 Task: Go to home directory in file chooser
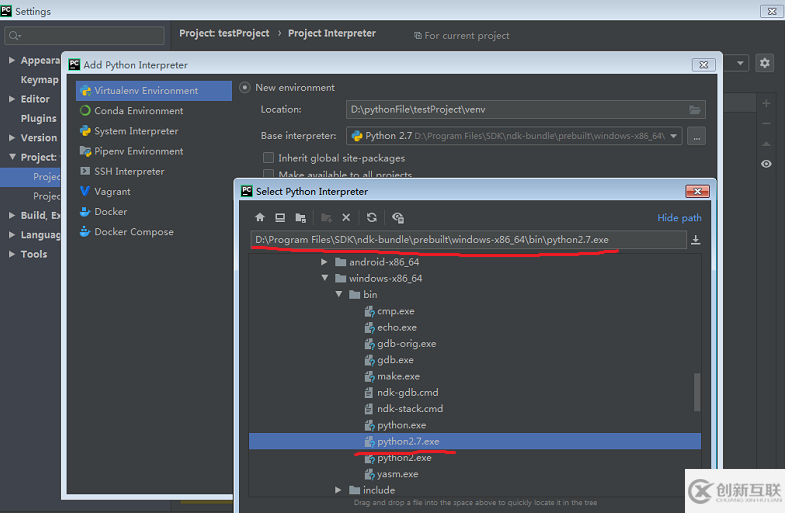(x=259, y=217)
